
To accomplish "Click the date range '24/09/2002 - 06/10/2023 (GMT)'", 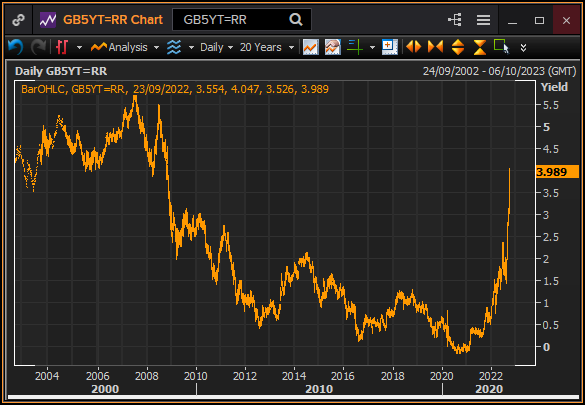I will [500, 71].
